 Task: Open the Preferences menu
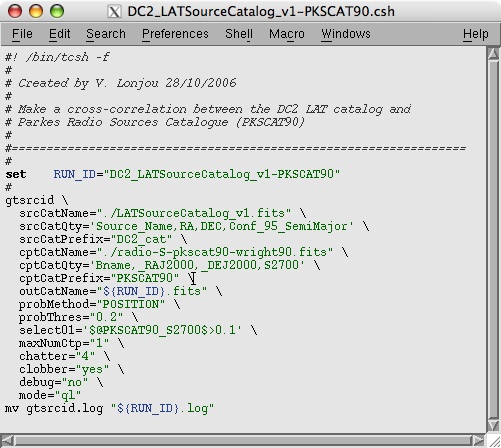pyautogui.click(x=175, y=34)
